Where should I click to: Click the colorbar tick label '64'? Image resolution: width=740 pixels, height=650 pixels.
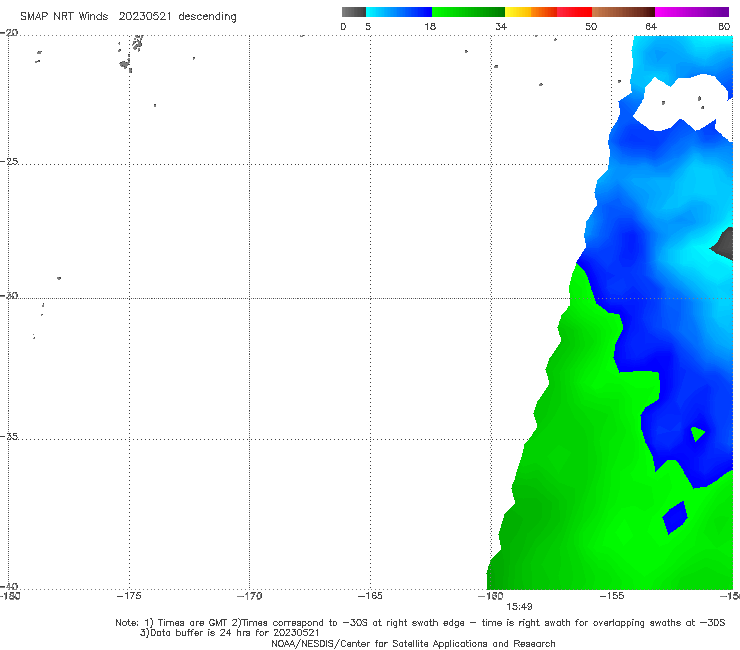651,26
